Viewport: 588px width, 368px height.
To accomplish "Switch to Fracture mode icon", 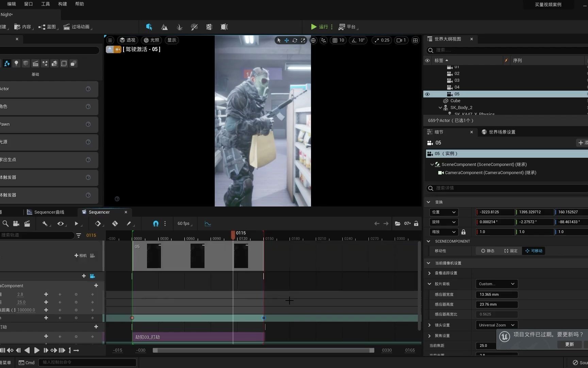I will (x=209, y=27).
